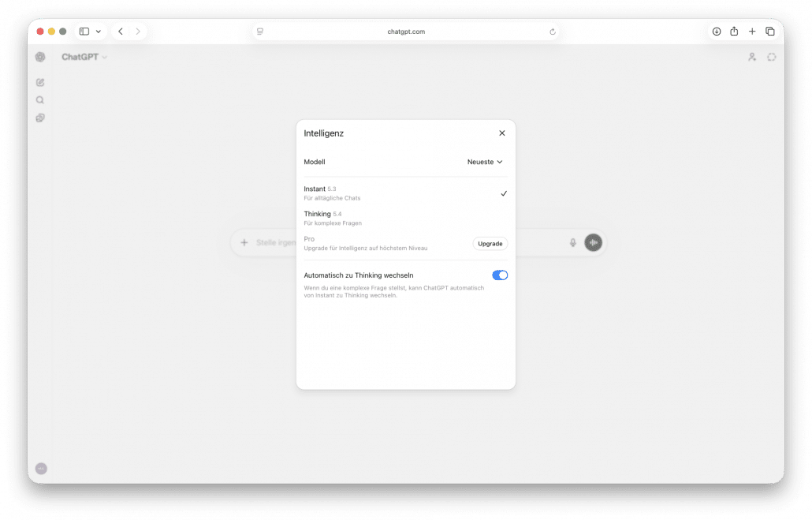Close the Intelligenz dialog

point(502,133)
